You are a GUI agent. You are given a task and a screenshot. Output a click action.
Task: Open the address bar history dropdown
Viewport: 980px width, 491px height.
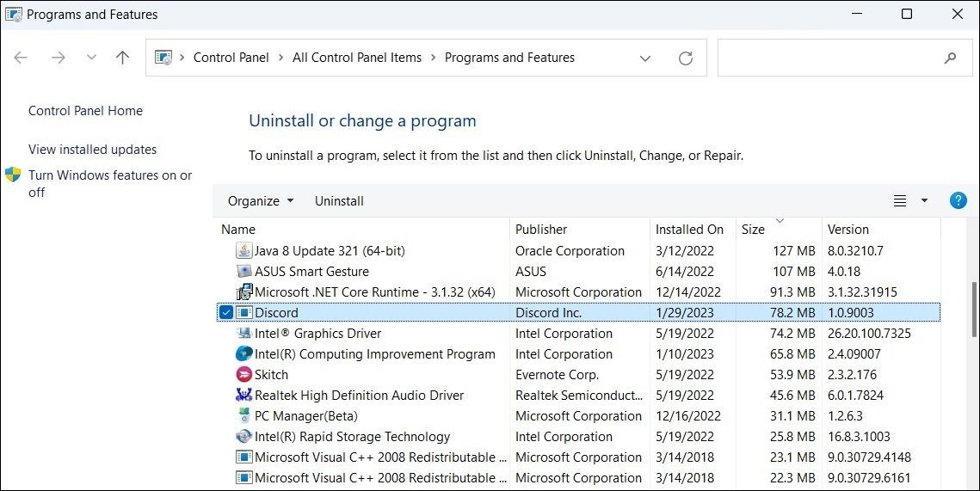pyautogui.click(x=645, y=58)
